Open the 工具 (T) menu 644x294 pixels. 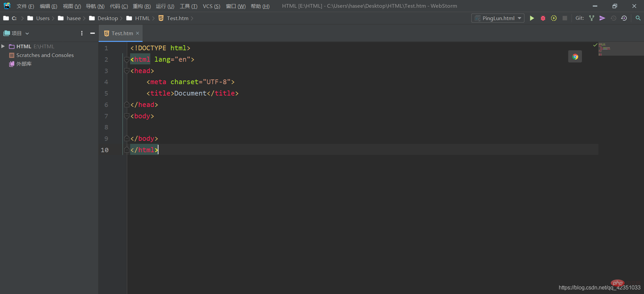(x=189, y=6)
